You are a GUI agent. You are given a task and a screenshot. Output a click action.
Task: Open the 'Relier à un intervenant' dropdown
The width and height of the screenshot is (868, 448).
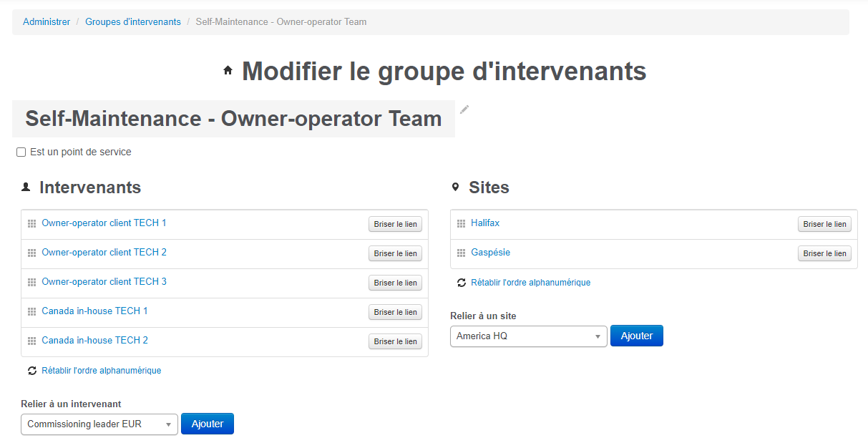(99, 424)
